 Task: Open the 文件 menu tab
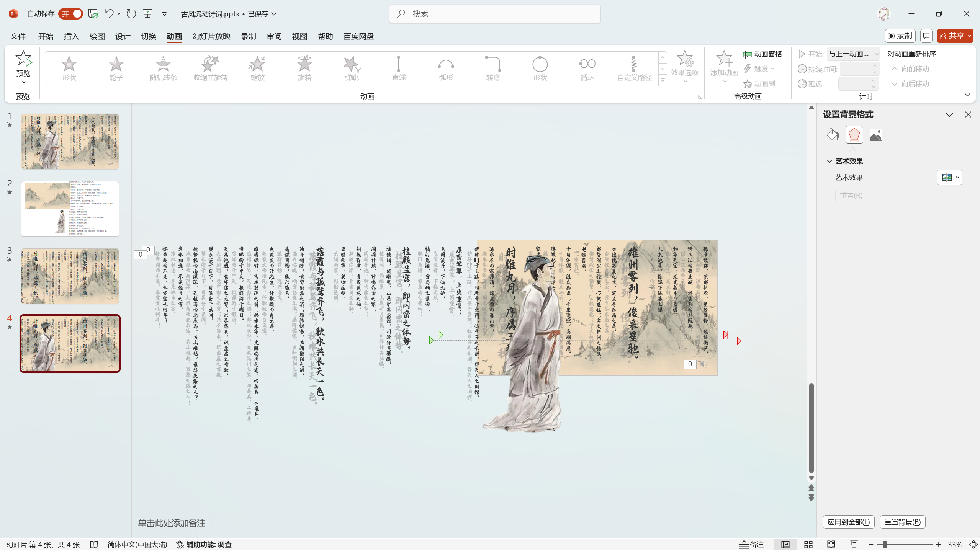(x=18, y=36)
